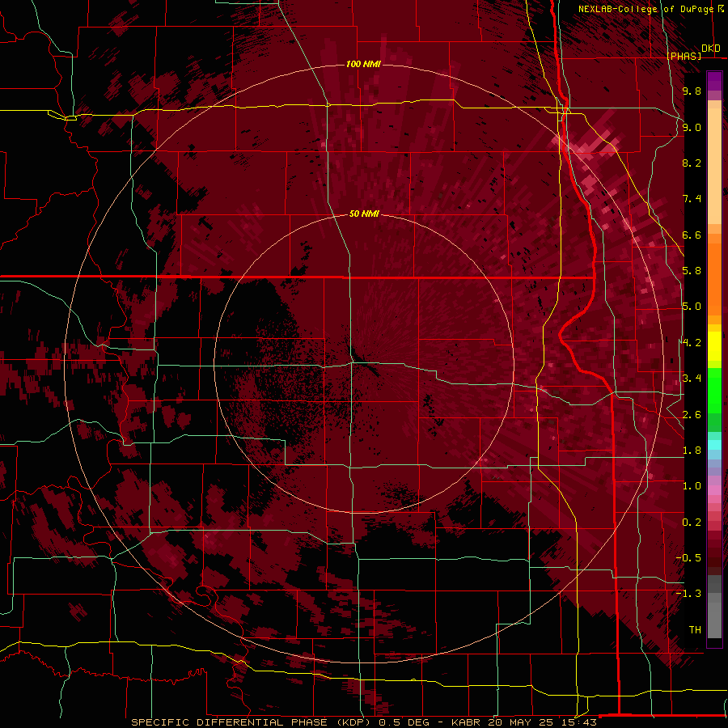Viewport: 728px width, 728px height.
Task: Click the DKD label above the color scale
Action: pos(711,49)
